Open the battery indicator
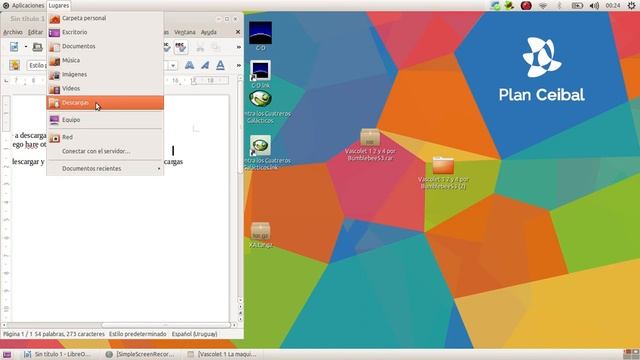 click(x=577, y=6)
